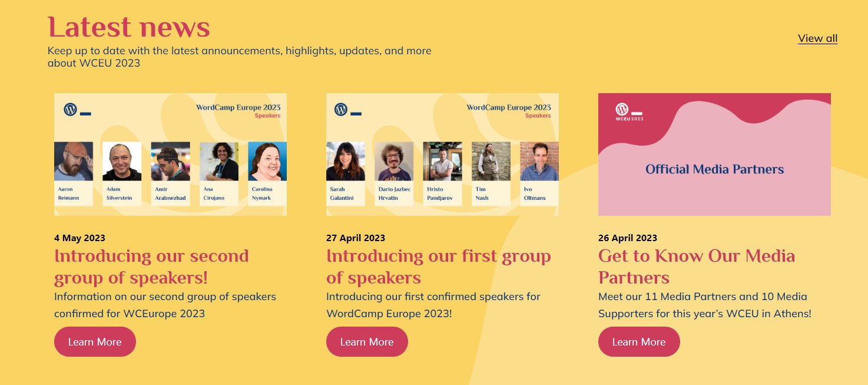Click Dario Jazbec Hrvatin's photo

point(394,161)
